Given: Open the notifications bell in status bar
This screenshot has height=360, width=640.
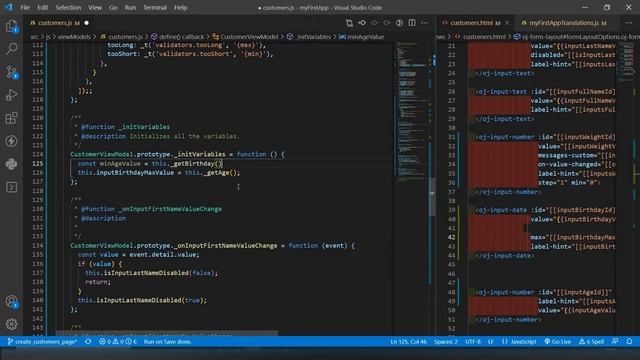Looking at the screenshot, I should [x=629, y=342].
